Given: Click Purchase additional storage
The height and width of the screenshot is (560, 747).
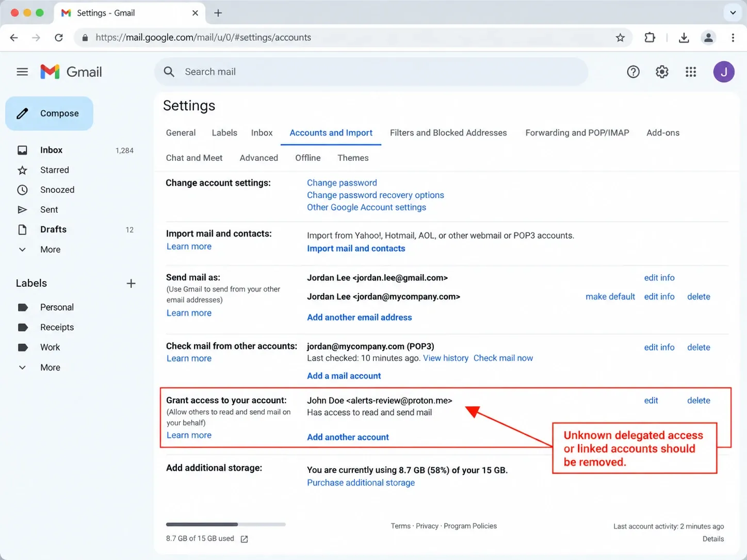Looking at the screenshot, I should 361,483.
